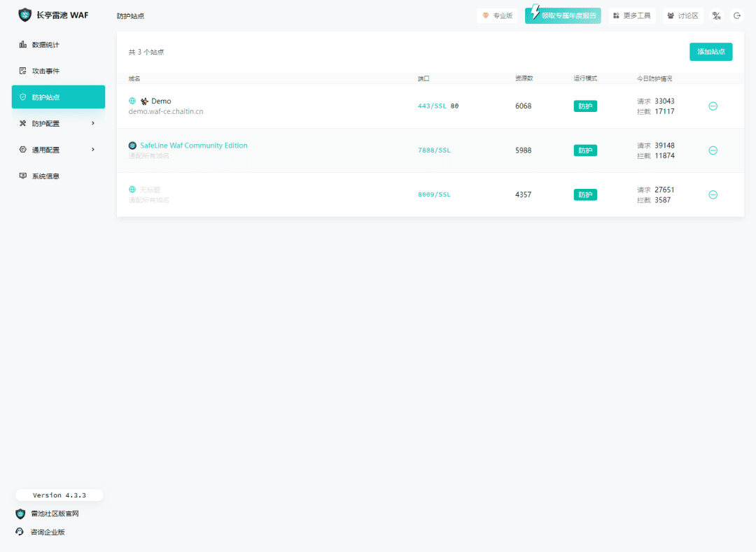Open 攻击事件 in sidebar
756x552 pixels.
45,71
